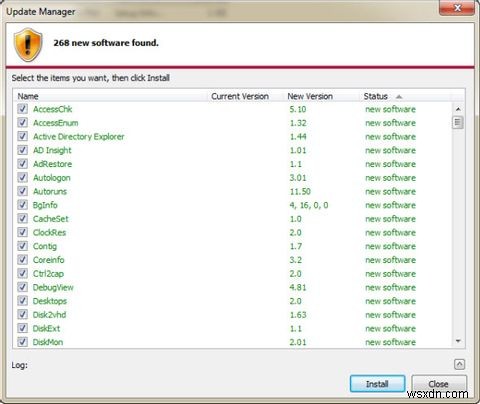The height and width of the screenshot is (404, 480).
Task: Click new software status of AccessEnum
Action: click(x=390, y=123)
